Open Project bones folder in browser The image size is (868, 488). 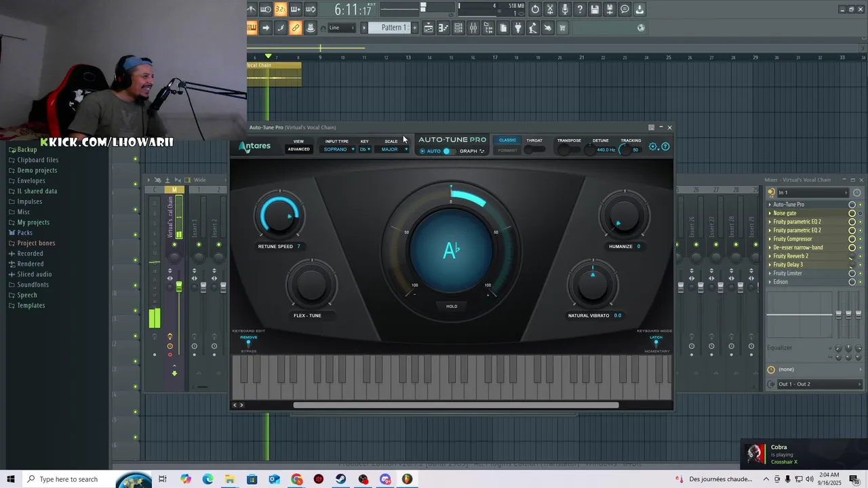pyautogui.click(x=36, y=243)
